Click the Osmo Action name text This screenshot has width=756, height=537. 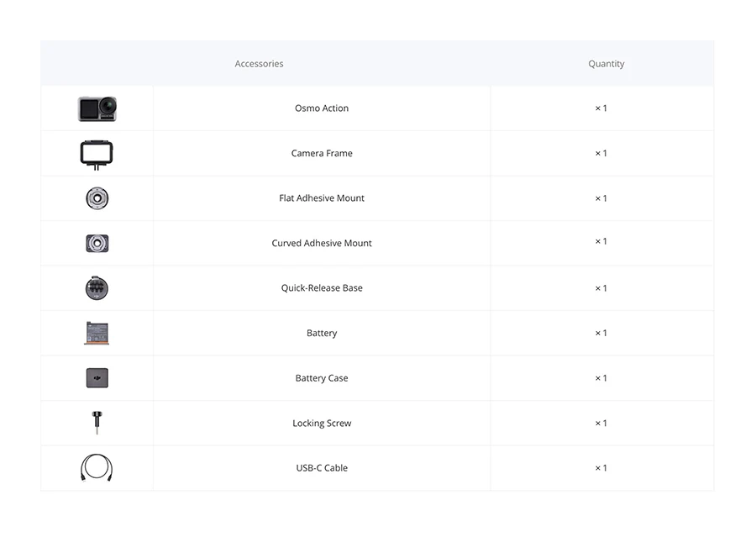(322, 108)
